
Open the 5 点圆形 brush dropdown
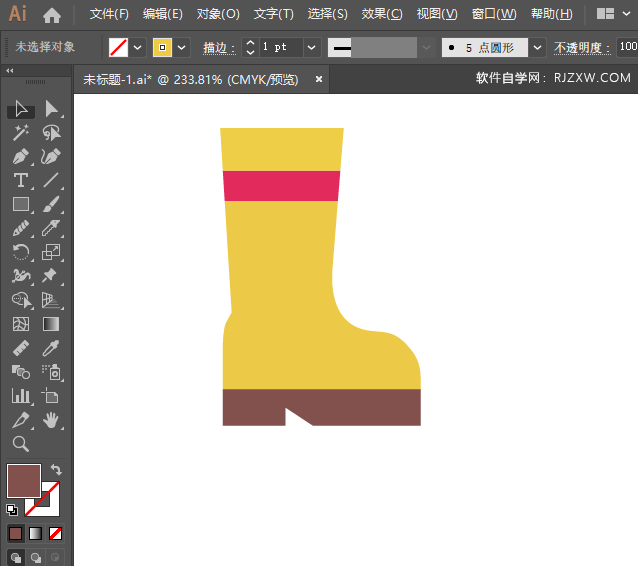(538, 47)
